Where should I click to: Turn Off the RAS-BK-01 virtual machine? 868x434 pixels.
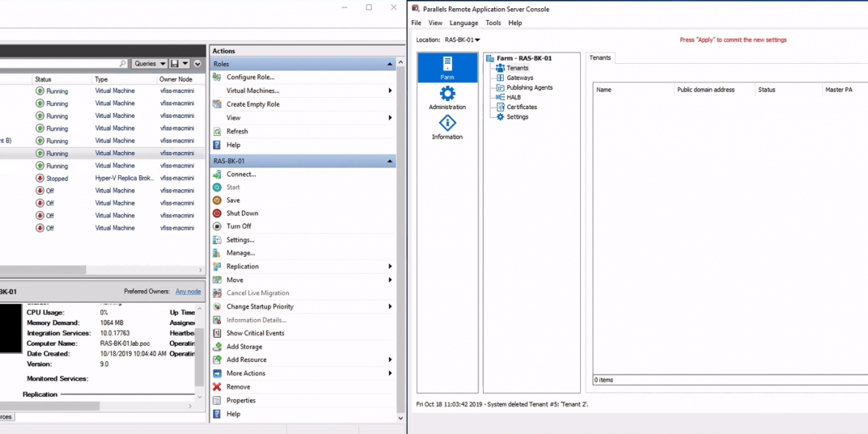239,226
